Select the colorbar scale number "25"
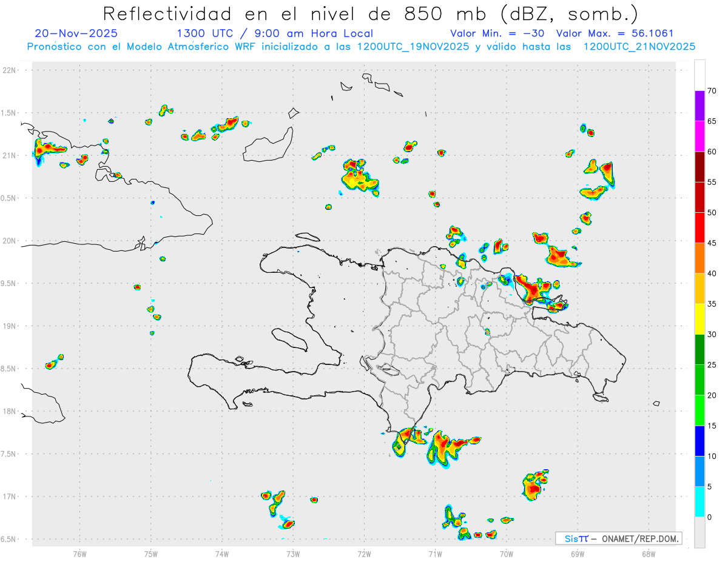This screenshot has height=562, width=728. (712, 365)
